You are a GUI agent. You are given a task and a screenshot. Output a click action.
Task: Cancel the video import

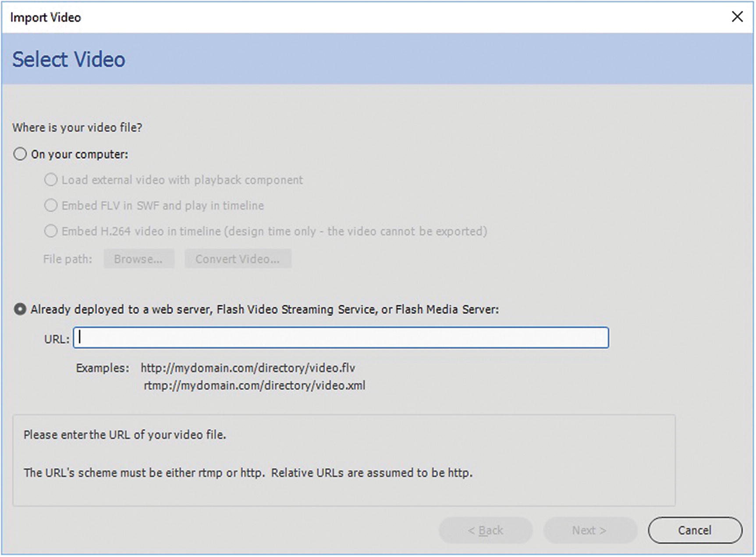click(695, 530)
